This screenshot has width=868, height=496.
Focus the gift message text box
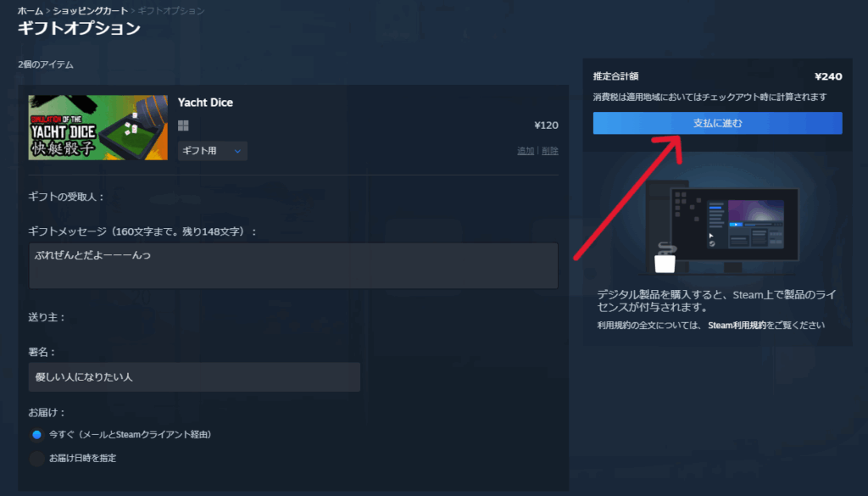(293, 265)
